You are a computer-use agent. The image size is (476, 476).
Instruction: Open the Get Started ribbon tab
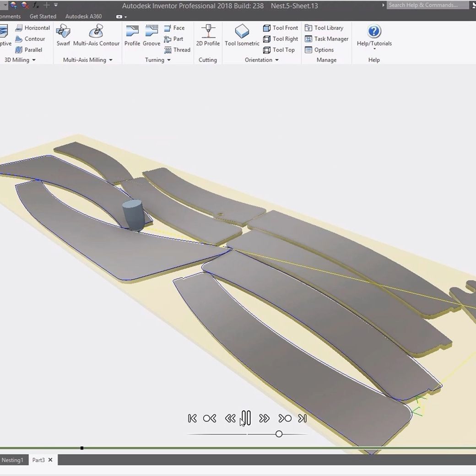[43, 16]
